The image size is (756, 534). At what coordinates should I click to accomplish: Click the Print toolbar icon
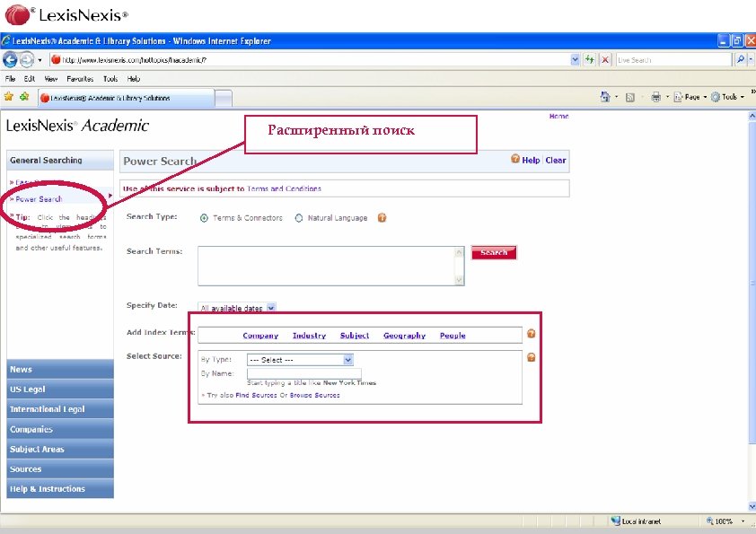(655, 97)
